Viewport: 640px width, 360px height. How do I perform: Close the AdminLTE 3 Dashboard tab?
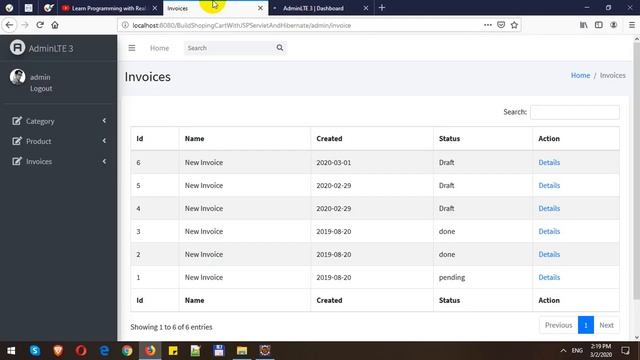pyautogui.click(x=366, y=8)
